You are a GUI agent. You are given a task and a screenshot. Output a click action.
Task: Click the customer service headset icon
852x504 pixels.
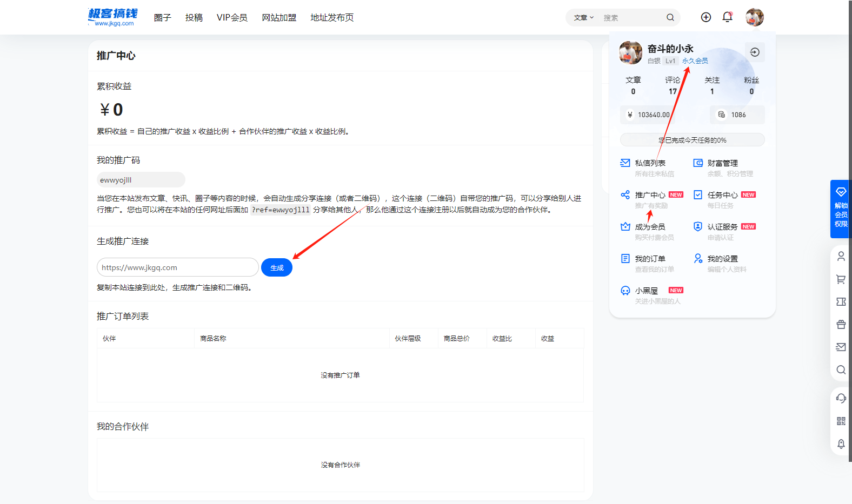coord(841,398)
